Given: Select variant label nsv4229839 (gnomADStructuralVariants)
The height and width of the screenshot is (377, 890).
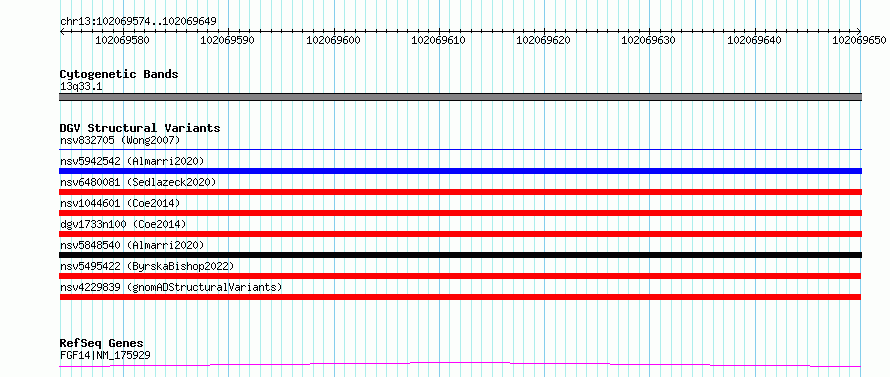Looking at the screenshot, I should pos(171,287).
